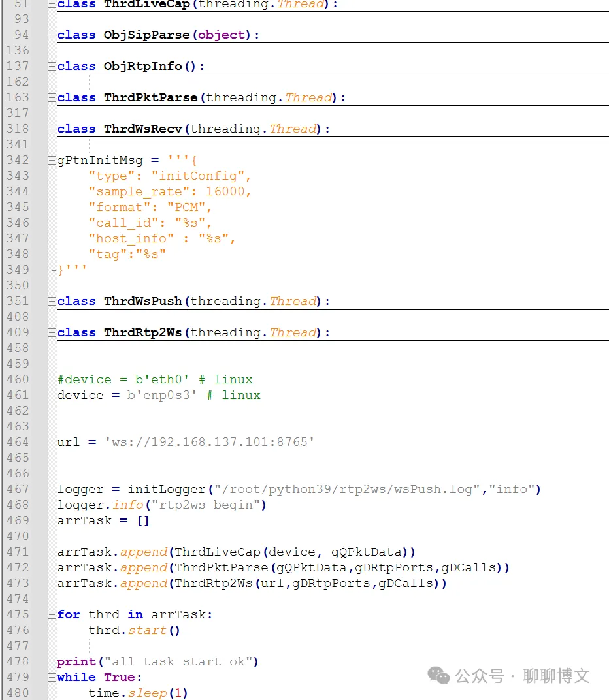Click the print "all task start ok" statement
Viewport: 609px width, 700px height.
(x=157, y=661)
